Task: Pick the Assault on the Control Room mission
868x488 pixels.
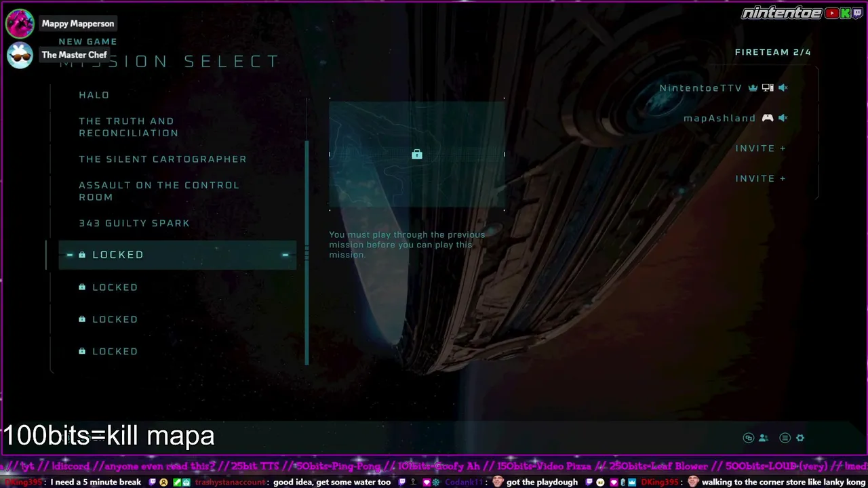Action: click(x=159, y=191)
